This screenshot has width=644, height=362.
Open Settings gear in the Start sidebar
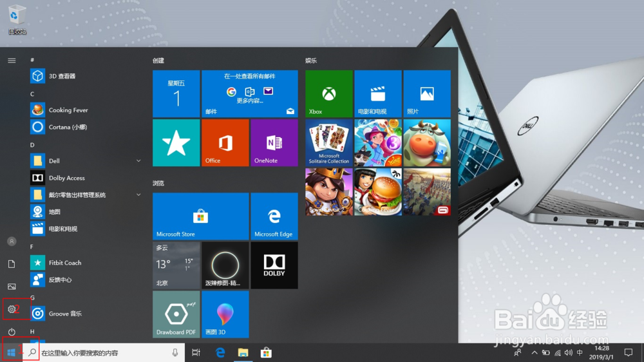click(12, 309)
